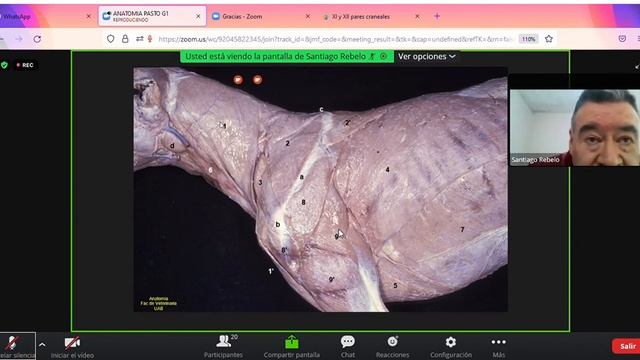Open the Participantes panel
Image resolution: width=640 pixels, height=360 pixels.
223,347
